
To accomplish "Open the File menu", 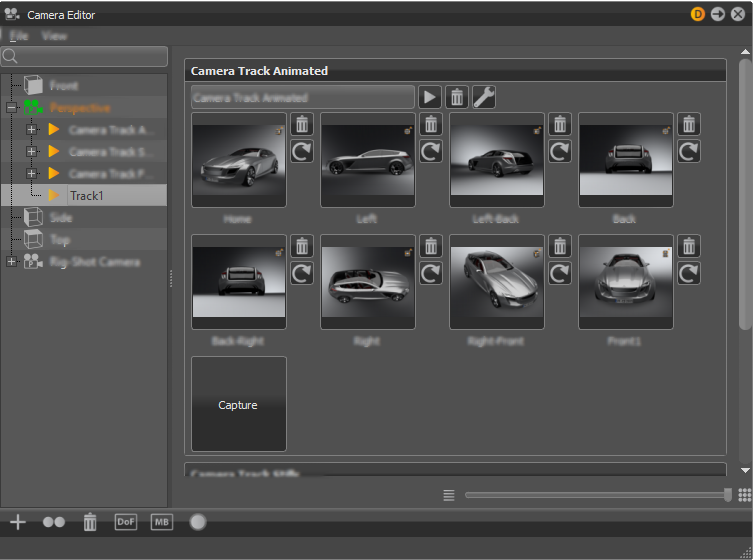I will [x=19, y=36].
